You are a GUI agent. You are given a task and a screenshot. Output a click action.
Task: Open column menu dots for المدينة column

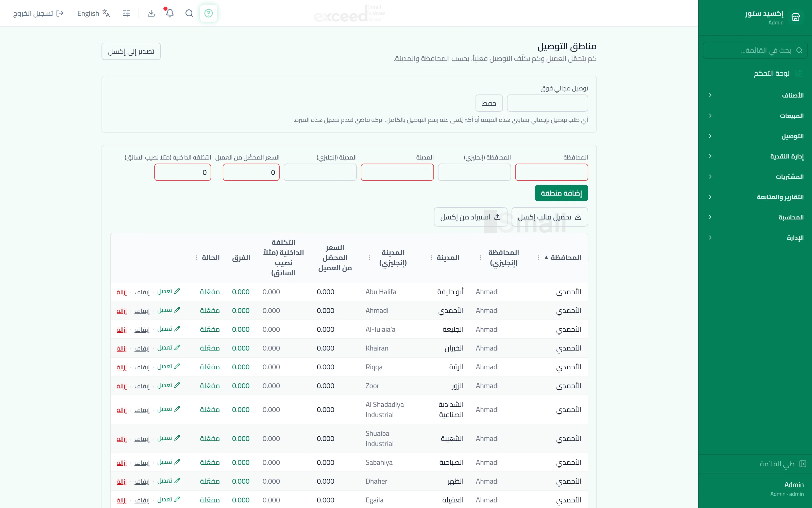(431, 258)
